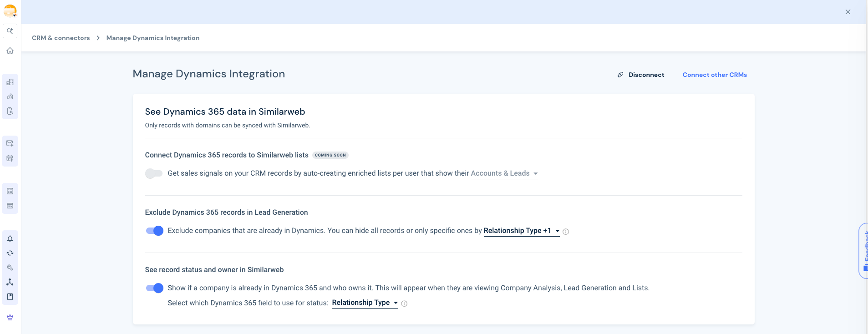
Task: Click breadcrumb chevron separator
Action: point(98,38)
